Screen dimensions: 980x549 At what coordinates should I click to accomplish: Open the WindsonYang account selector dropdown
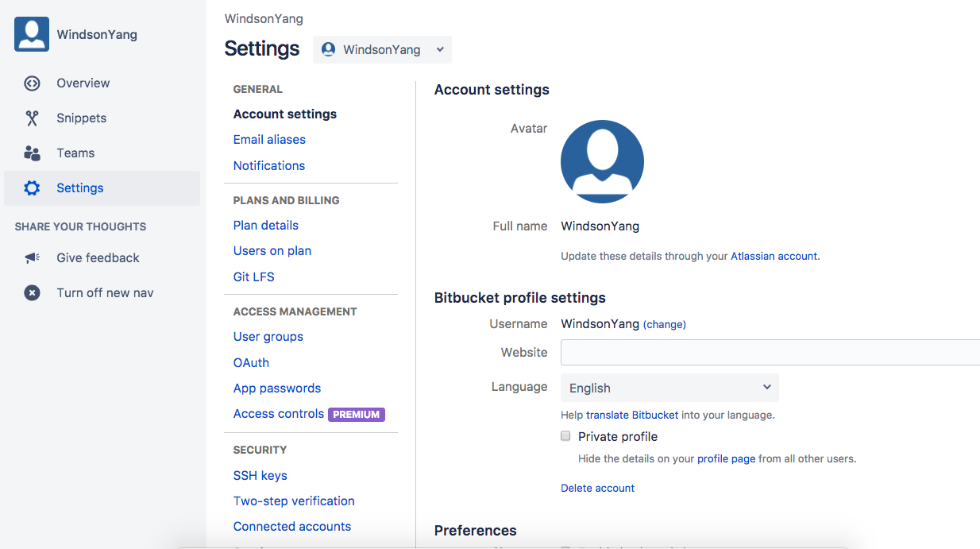[x=382, y=49]
